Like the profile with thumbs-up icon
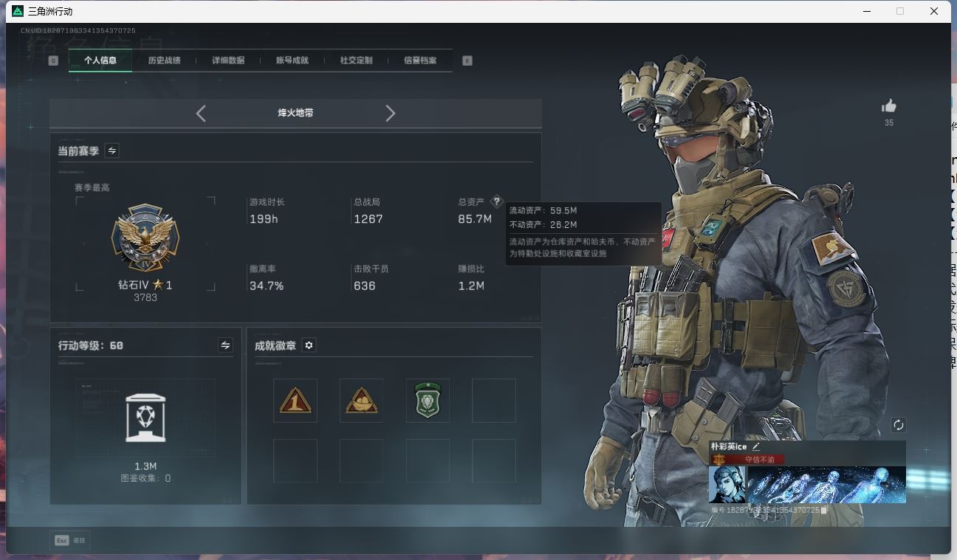Viewport: 957px width, 560px height. tap(889, 106)
